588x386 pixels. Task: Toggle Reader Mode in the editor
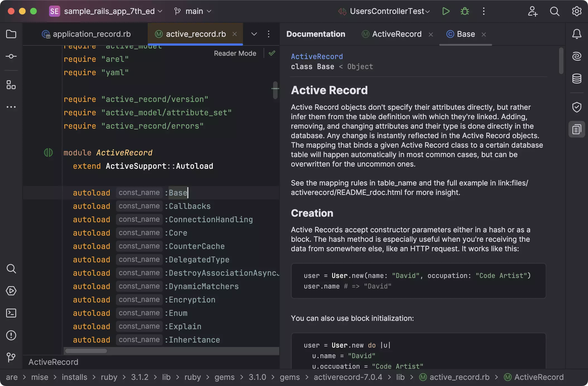[x=235, y=53]
